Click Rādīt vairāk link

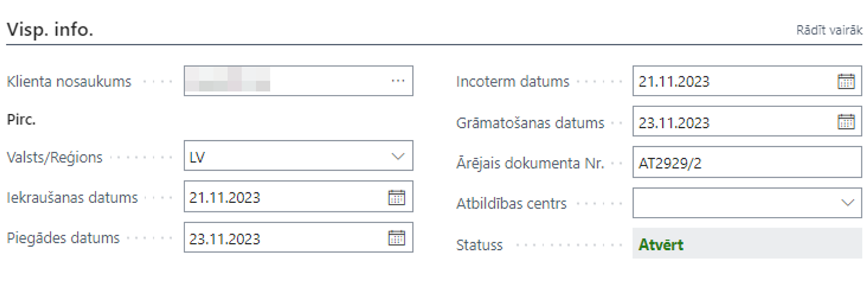click(829, 30)
